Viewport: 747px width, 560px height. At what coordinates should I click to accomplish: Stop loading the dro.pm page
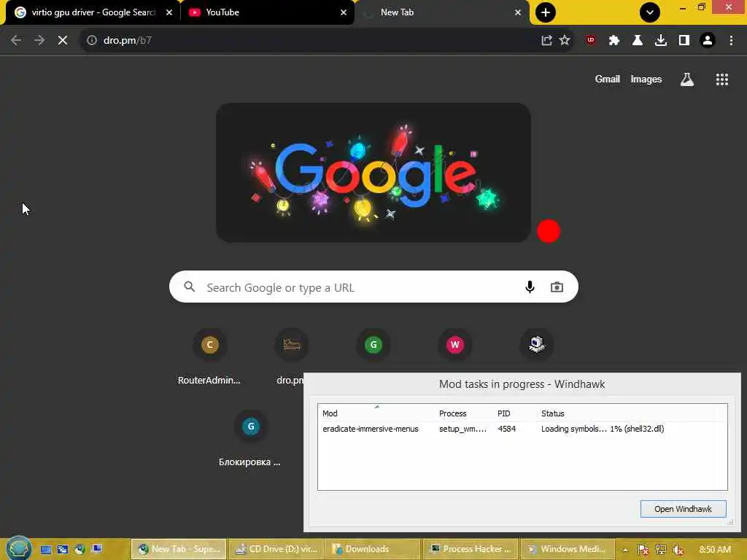pos(63,41)
